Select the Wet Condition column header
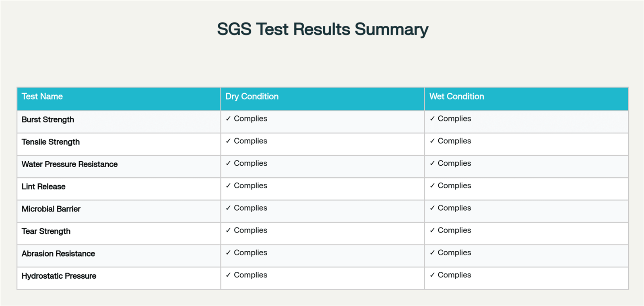The height and width of the screenshot is (306, 644). coord(456,97)
